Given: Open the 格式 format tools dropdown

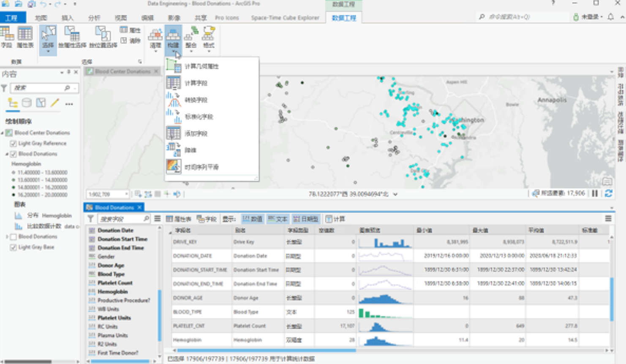Looking at the screenshot, I should (x=209, y=39).
